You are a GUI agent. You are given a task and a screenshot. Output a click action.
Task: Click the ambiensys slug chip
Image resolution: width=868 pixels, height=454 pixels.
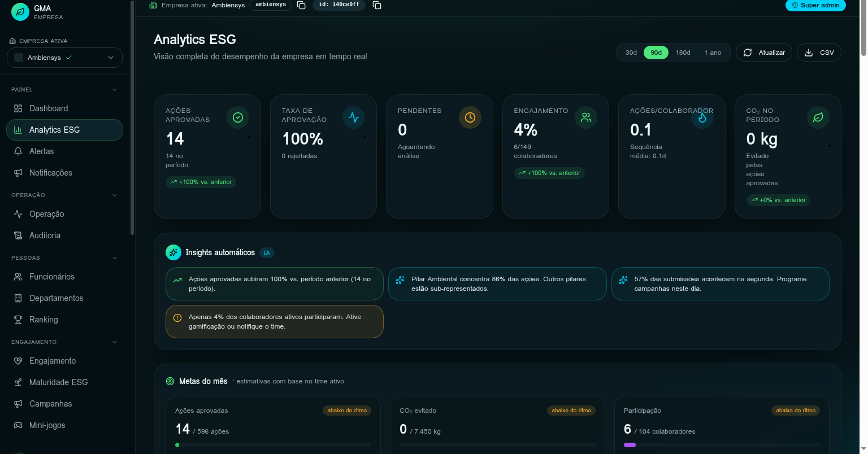[x=271, y=5]
